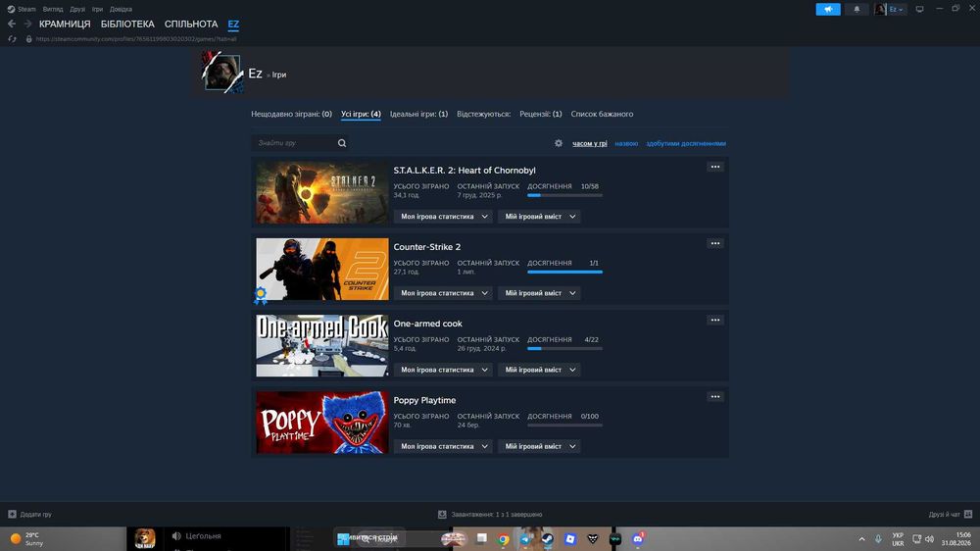
Task: Open the games list settings gear
Action: pos(559,143)
